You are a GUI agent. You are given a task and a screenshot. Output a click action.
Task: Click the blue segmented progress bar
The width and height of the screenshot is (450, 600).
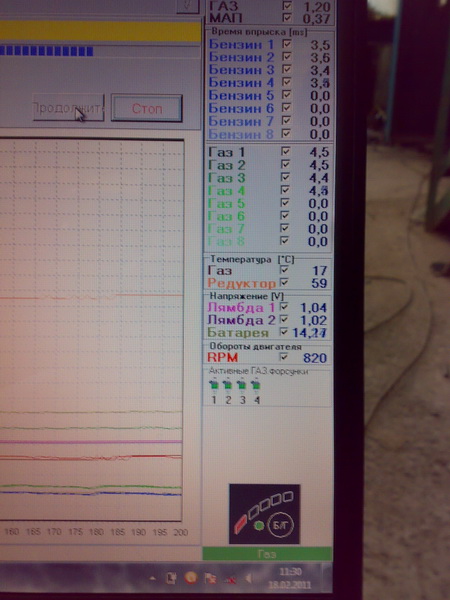[x=47, y=51]
